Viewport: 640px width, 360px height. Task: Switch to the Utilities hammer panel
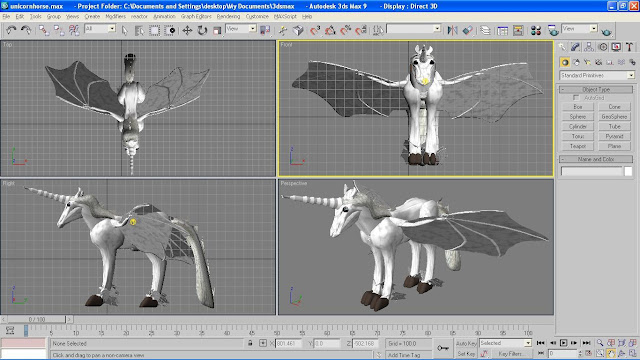(x=629, y=47)
